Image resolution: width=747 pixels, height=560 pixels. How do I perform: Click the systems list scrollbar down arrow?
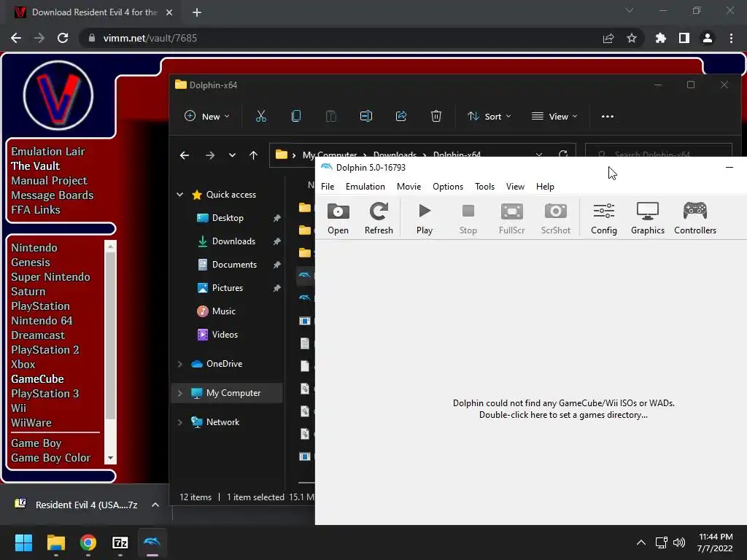tap(111, 458)
